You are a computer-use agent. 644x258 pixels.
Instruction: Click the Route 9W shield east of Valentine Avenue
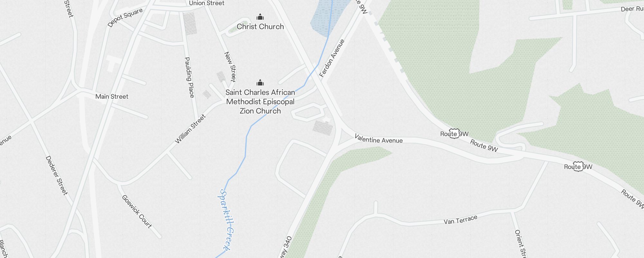[578, 167]
